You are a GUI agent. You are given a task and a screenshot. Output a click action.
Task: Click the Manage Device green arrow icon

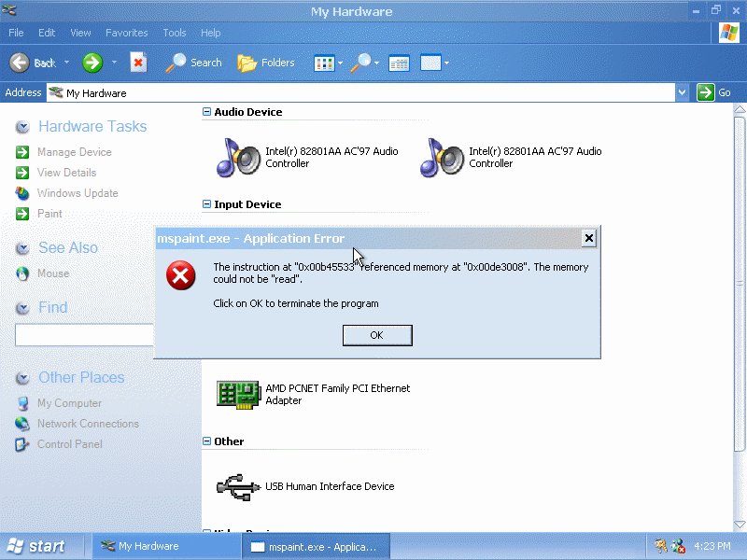click(x=22, y=152)
